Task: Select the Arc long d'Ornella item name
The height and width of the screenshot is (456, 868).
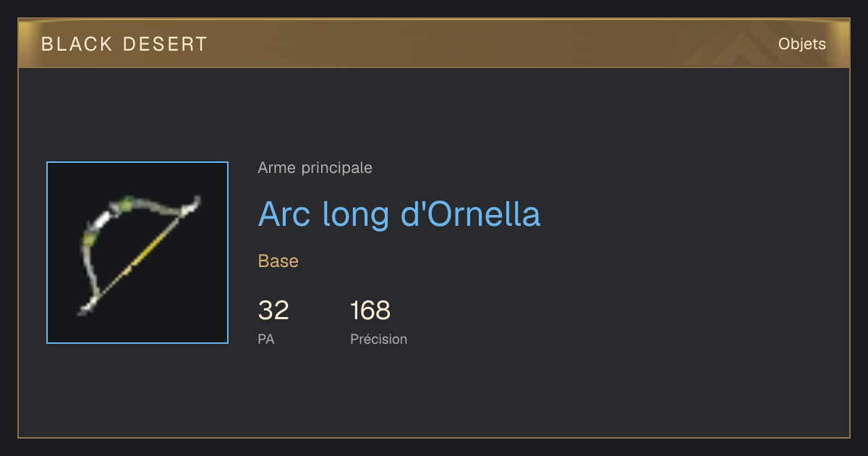Action: click(x=399, y=214)
